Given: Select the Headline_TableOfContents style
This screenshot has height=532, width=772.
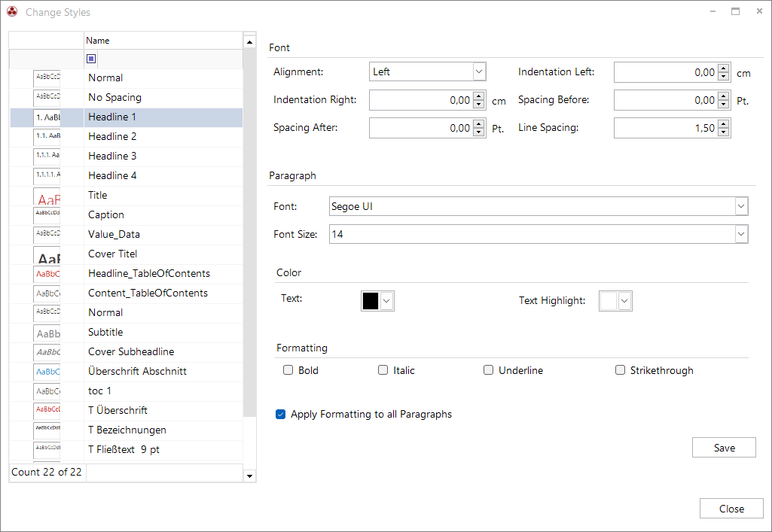Looking at the screenshot, I should pos(126,274).
